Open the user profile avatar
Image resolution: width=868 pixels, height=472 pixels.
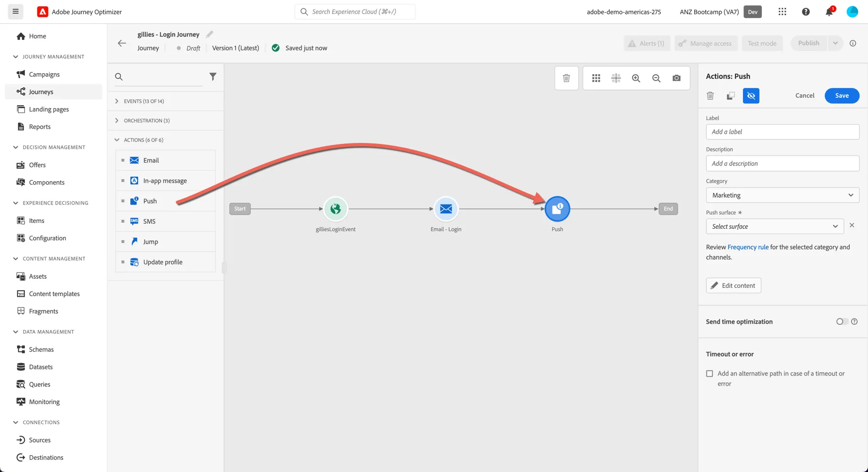(x=852, y=12)
